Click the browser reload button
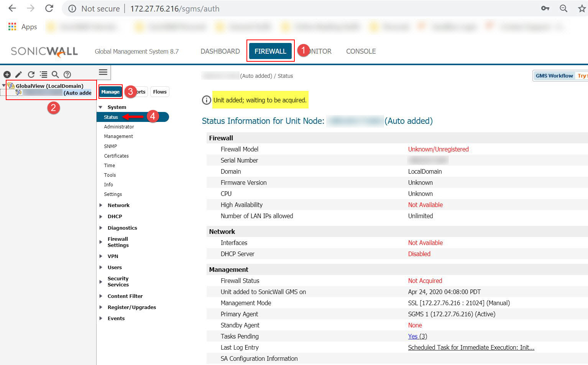This screenshot has height=365, width=588. tap(49, 8)
